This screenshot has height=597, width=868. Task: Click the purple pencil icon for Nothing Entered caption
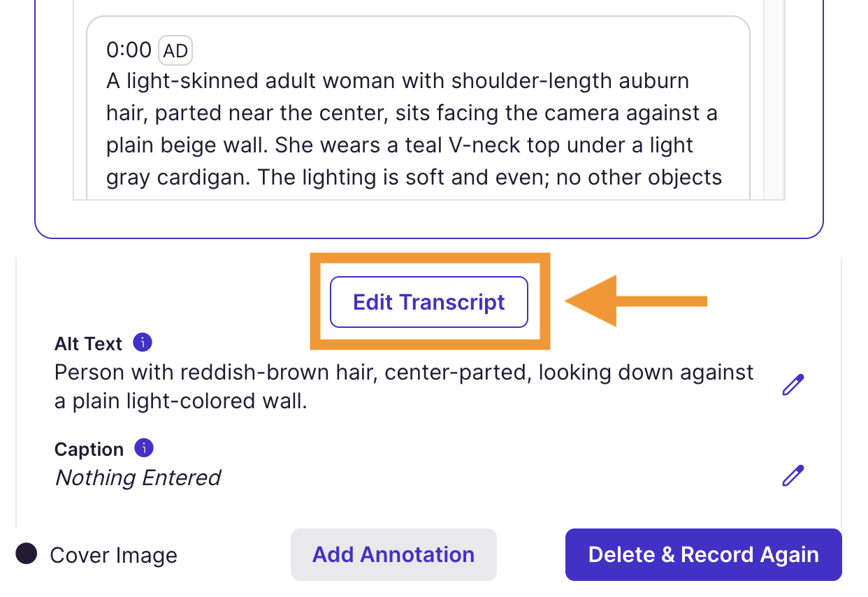(x=793, y=475)
